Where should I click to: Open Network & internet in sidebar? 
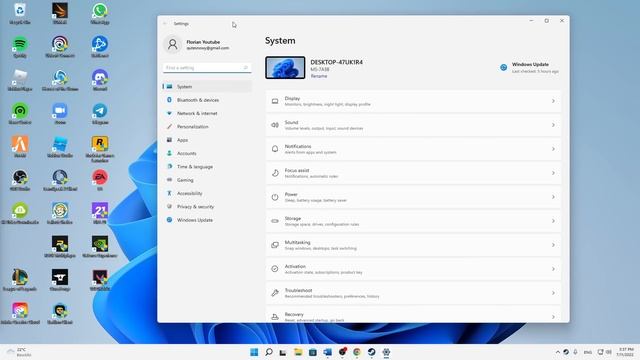[207, 113]
